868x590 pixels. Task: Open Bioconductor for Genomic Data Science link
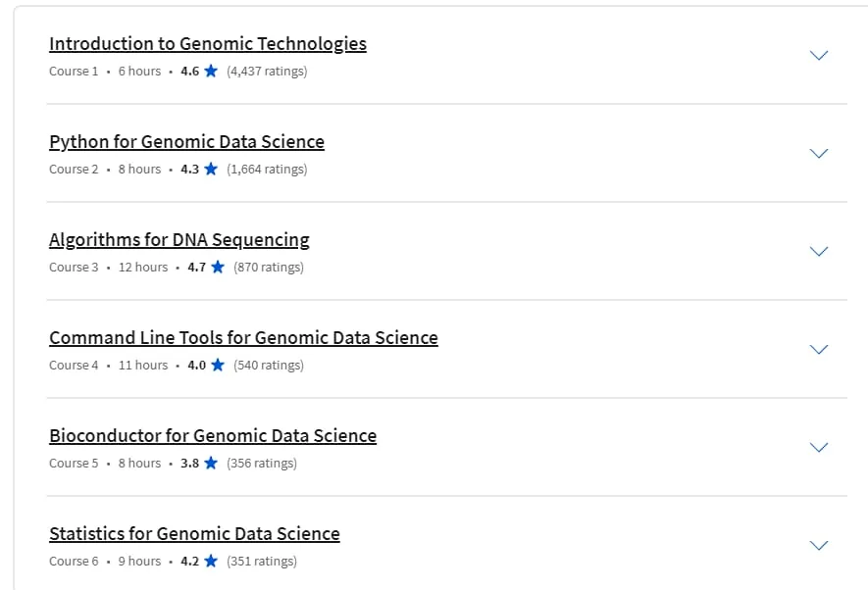tap(213, 435)
